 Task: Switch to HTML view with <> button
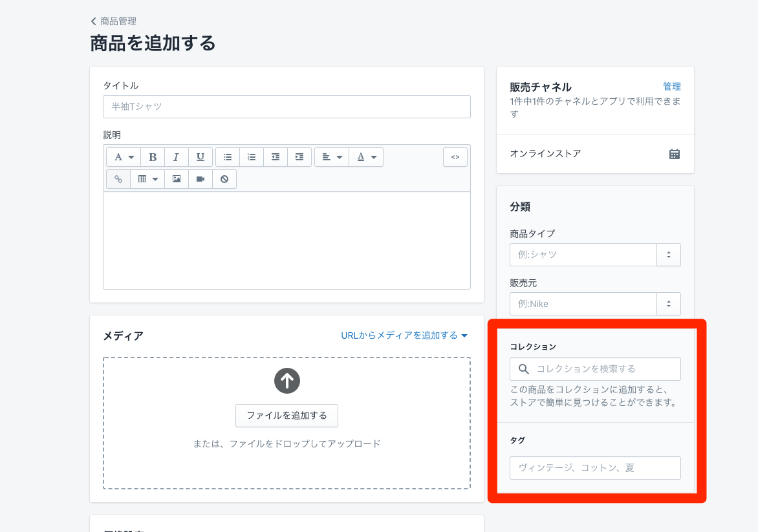[455, 157]
